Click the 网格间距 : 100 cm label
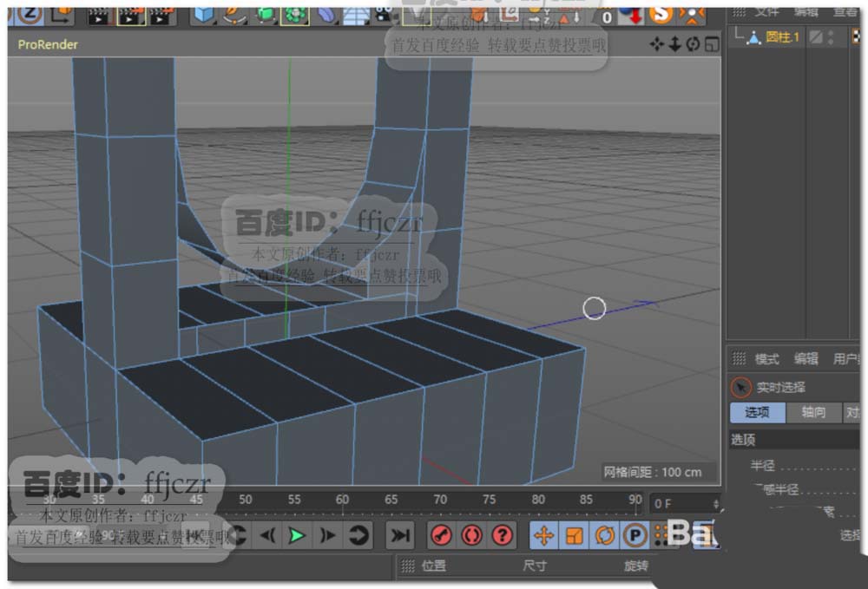Screen dimensions: 868x589 pyautogui.click(x=652, y=472)
